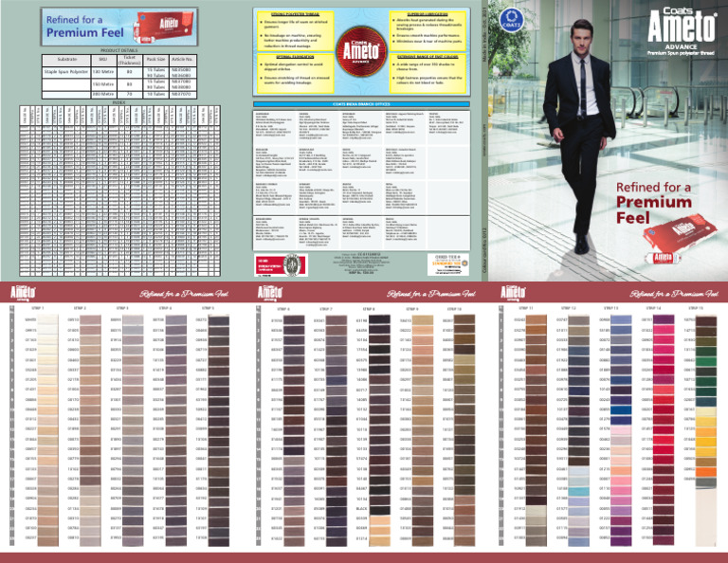Image resolution: width=728 pixels, height=563 pixels.
Task: Click the 'STRIP 1' column heading
Action: [x=38, y=308]
